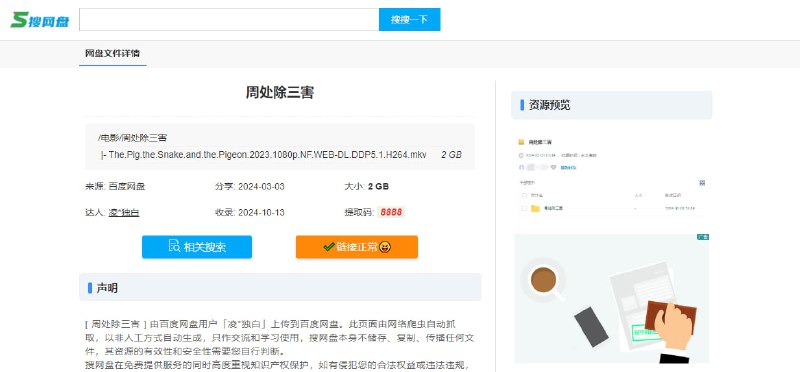Click the page title 周处除三害
Screen dimensions: 800x372
point(280,92)
